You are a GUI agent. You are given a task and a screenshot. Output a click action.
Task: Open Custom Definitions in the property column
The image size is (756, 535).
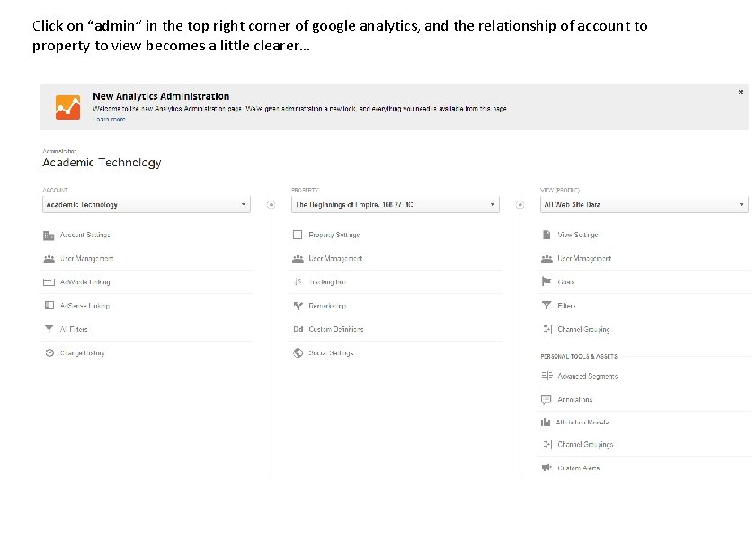[x=335, y=330]
